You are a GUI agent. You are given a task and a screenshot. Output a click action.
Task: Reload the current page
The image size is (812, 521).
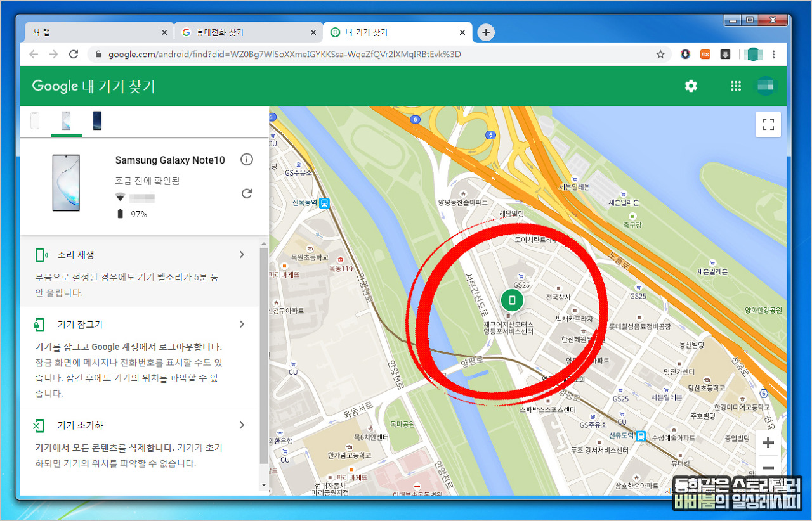(74, 55)
